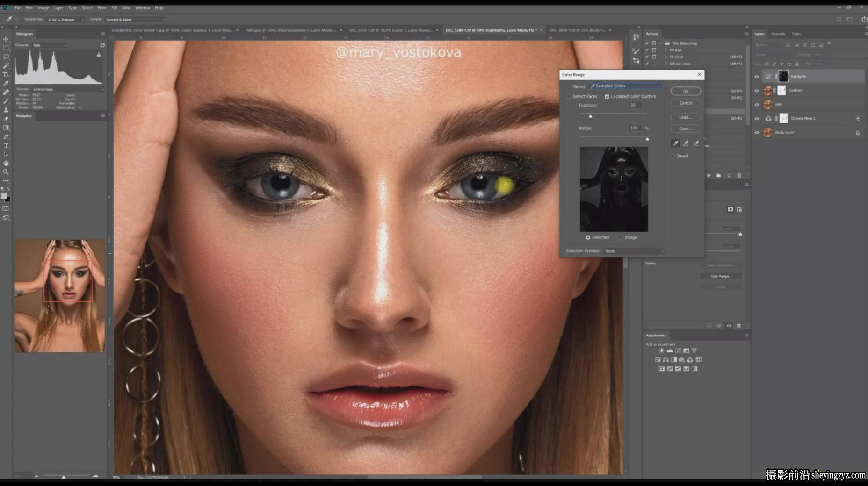This screenshot has height=486, width=868.
Task: Open the Select menu
Action: click(87, 8)
